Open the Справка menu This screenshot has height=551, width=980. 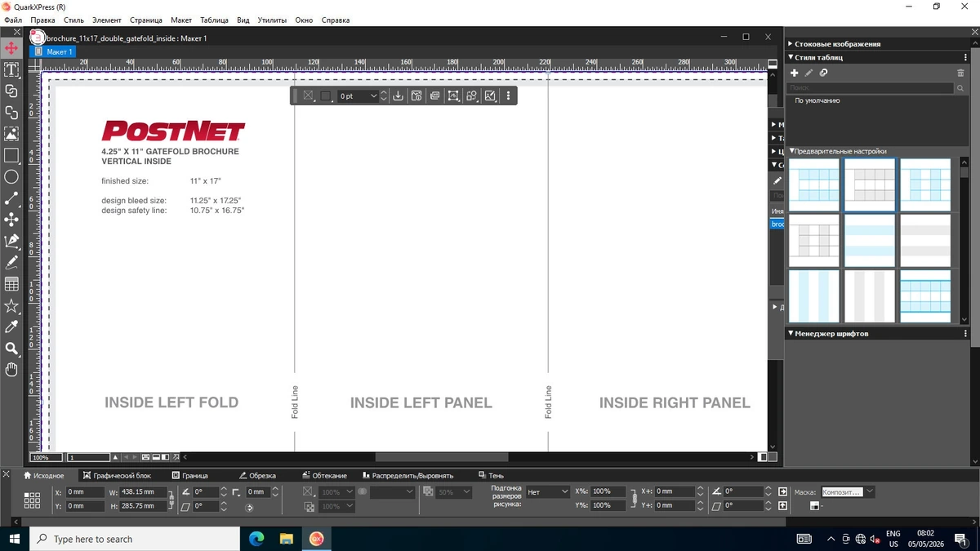click(x=335, y=20)
